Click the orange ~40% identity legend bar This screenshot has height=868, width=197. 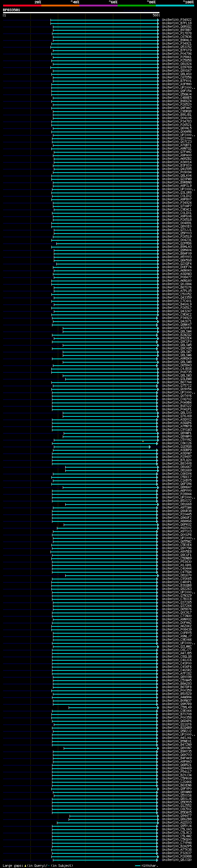pos(60,6)
